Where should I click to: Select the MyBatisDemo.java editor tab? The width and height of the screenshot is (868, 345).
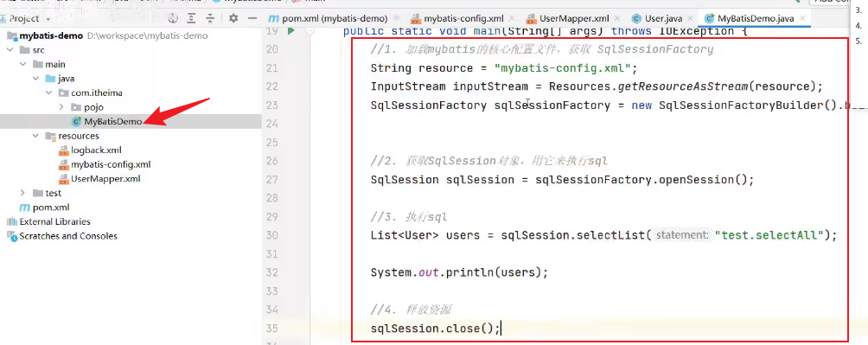coord(754,18)
